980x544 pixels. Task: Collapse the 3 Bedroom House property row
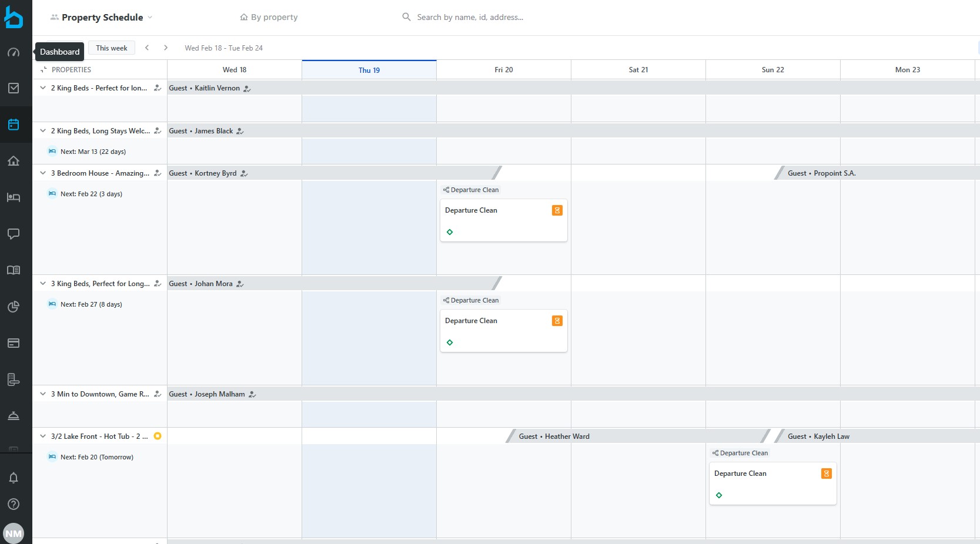[43, 173]
